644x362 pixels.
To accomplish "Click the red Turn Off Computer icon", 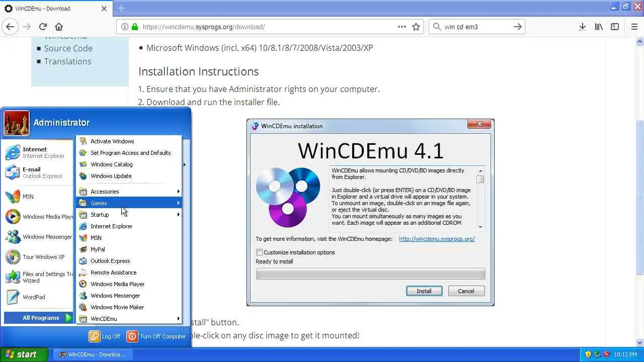I will (x=132, y=336).
